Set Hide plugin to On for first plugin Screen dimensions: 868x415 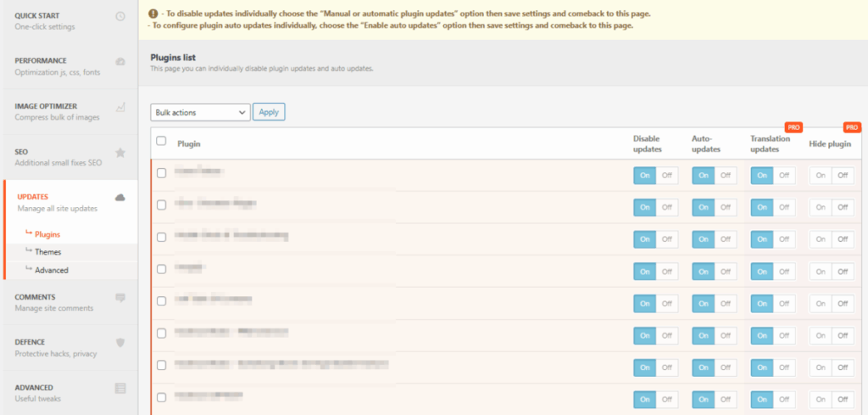pos(820,176)
